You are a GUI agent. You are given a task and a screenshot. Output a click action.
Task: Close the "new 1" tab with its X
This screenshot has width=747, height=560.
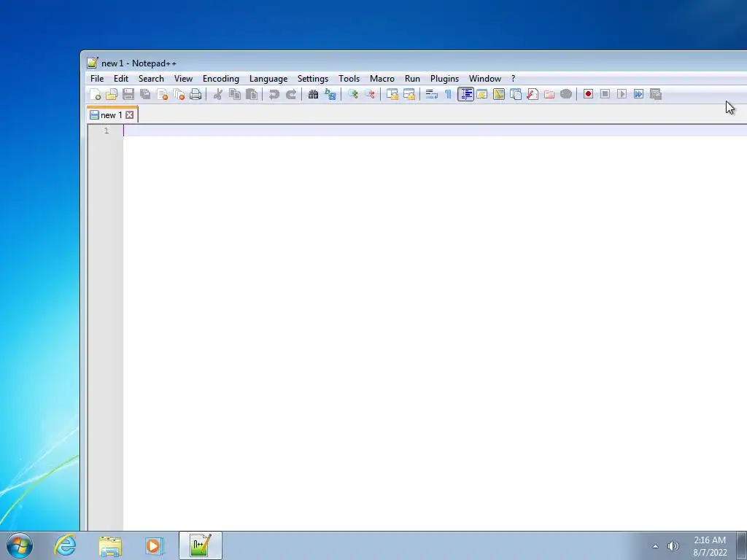click(x=130, y=114)
